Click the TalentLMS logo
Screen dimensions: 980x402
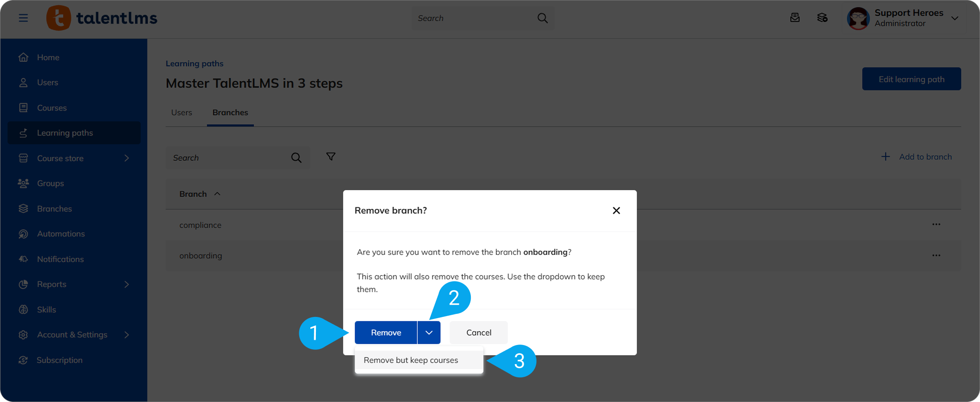(x=102, y=18)
